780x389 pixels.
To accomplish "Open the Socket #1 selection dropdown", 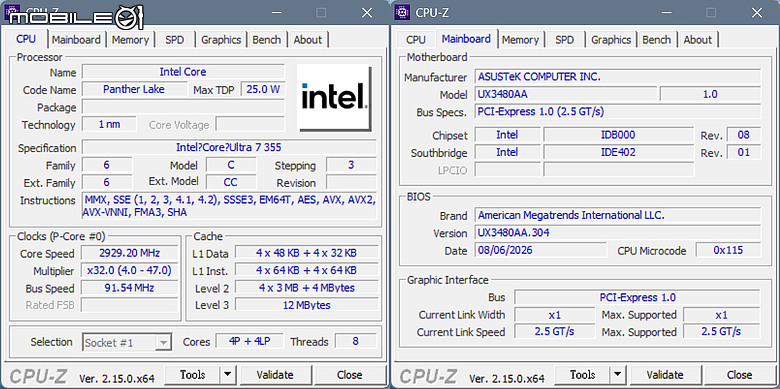I will [x=127, y=342].
